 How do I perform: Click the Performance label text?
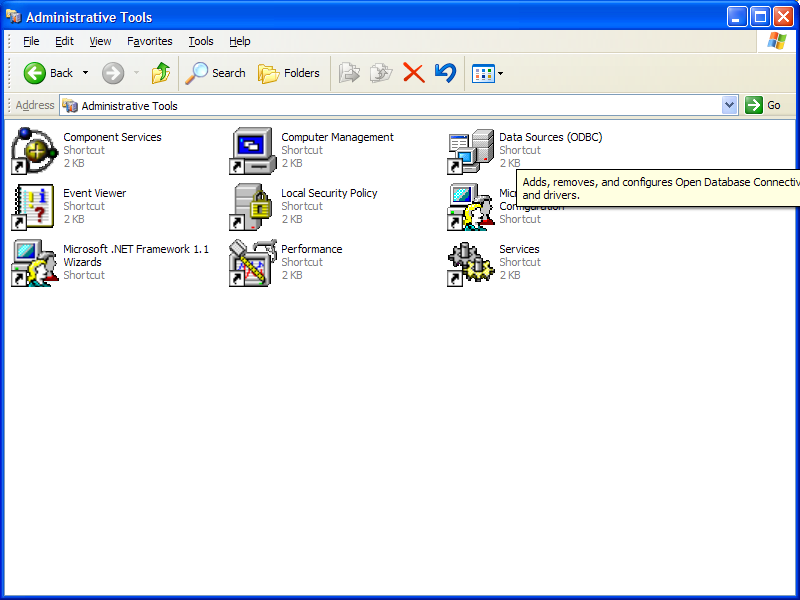(x=312, y=249)
